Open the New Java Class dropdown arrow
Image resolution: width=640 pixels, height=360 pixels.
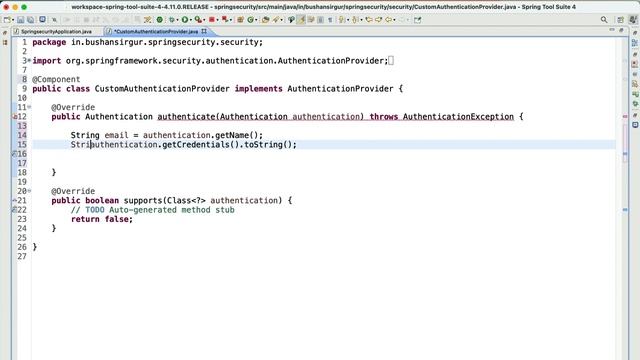click(x=256, y=20)
